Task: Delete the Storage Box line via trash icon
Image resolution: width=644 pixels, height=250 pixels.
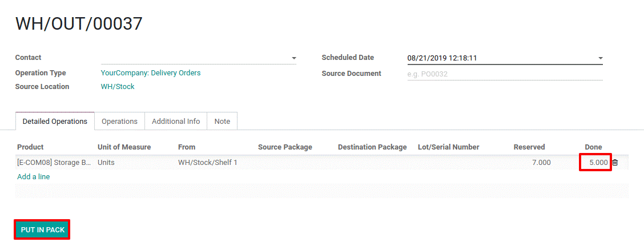Action: [x=615, y=163]
